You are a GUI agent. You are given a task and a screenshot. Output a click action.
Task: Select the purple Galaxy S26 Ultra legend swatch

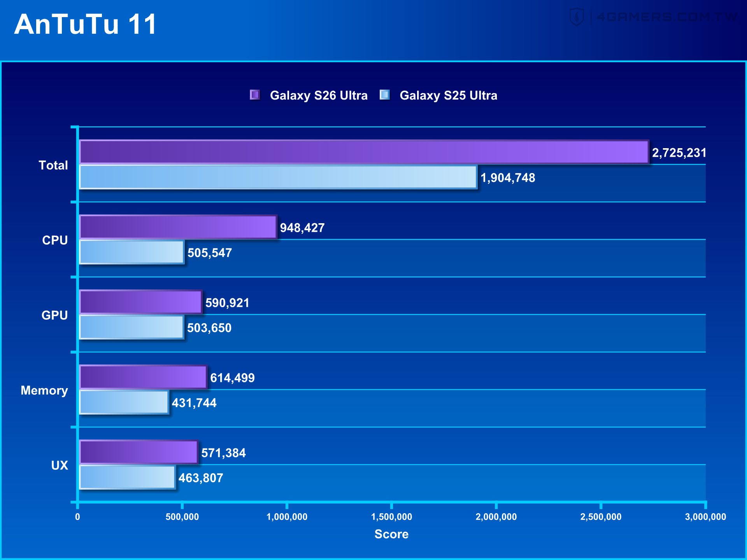click(x=255, y=95)
